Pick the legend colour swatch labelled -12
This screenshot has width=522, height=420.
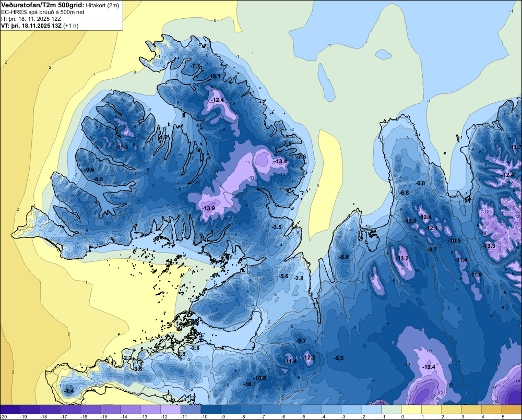coord(171,409)
